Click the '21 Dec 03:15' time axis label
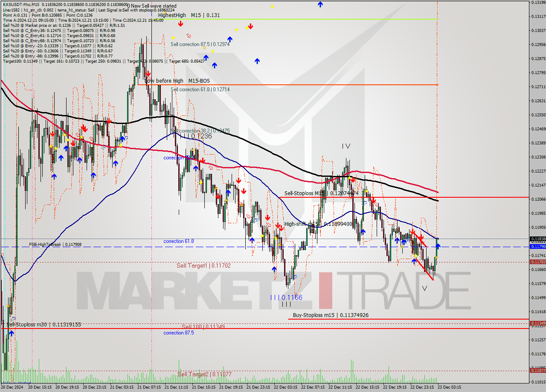Viewport: 546px width, 392px height. pos(122,387)
